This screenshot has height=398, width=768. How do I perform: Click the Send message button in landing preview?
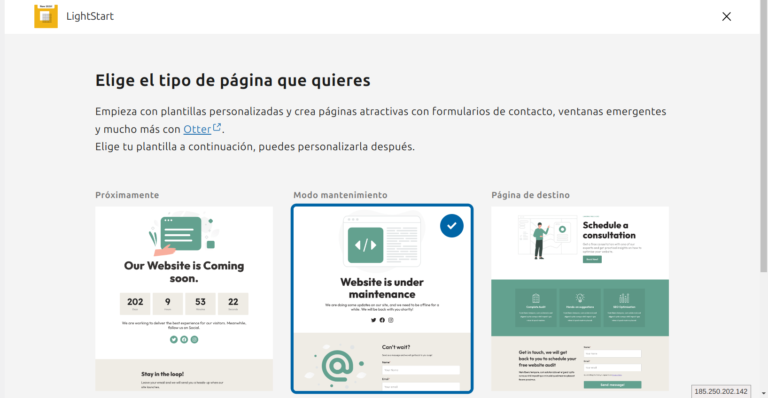pos(612,385)
